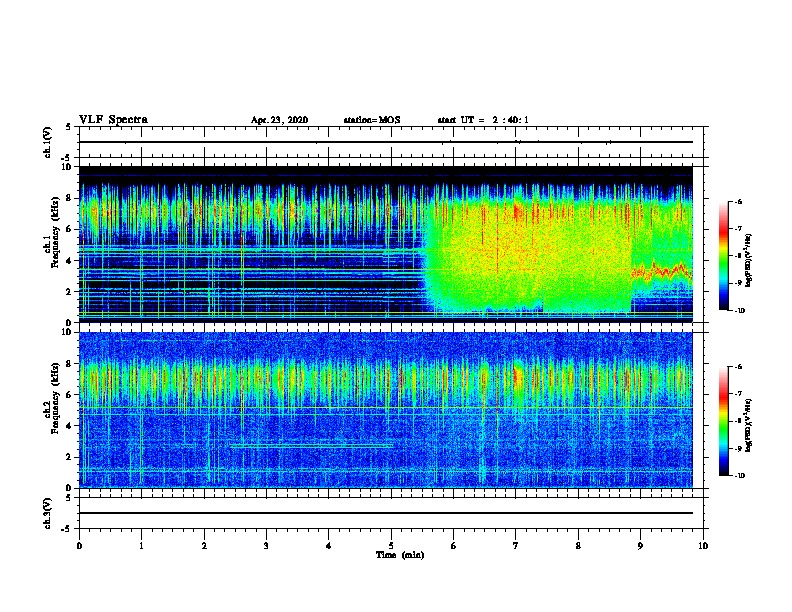
Task: Click the date "Apr. 23, 2020"
Action: coord(279,120)
